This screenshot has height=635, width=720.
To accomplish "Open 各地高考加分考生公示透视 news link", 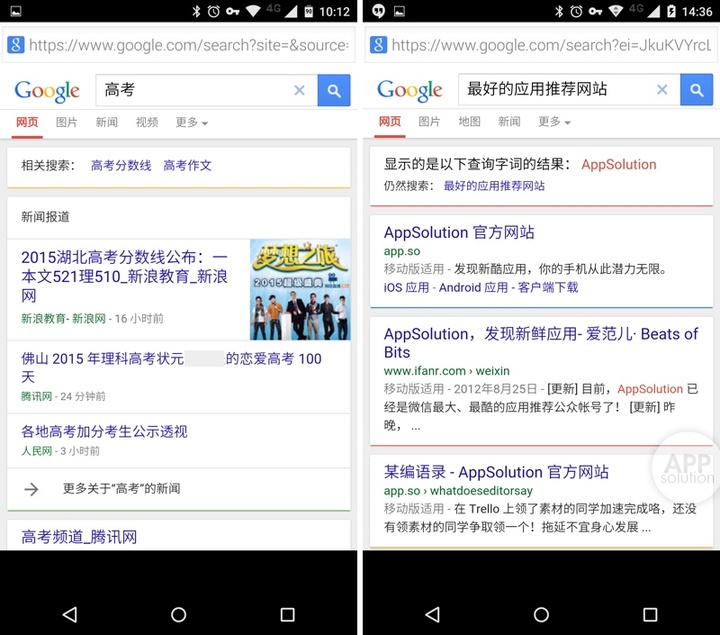I will (x=104, y=432).
